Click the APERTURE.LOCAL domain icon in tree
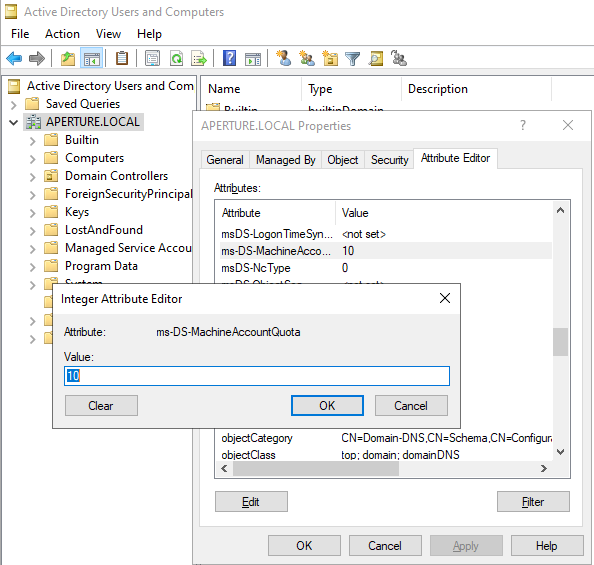 (x=33, y=122)
